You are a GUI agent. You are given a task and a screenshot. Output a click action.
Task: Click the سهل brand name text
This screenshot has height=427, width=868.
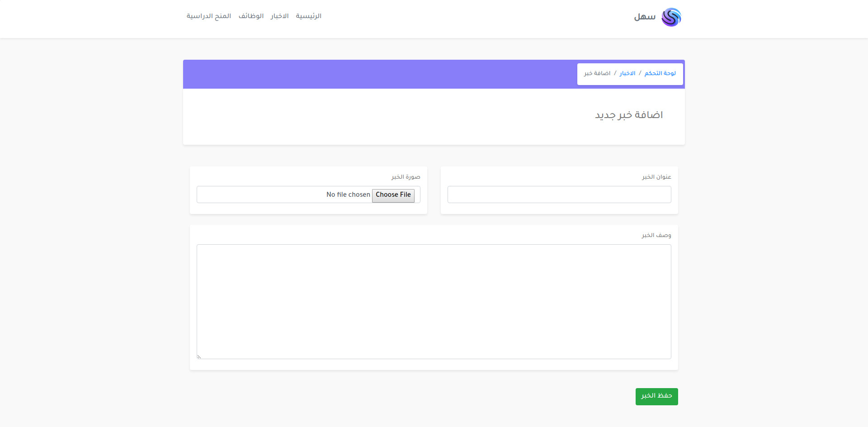645,17
